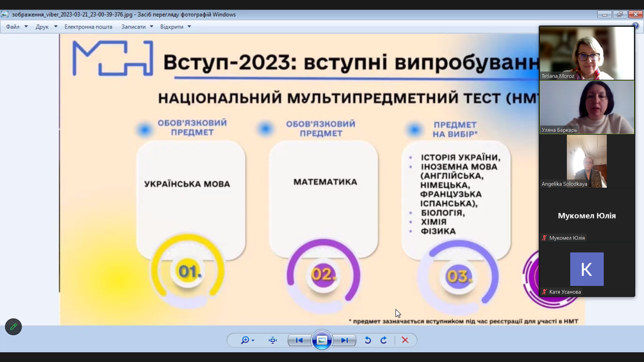The width and height of the screenshot is (644, 362).
Task: Open the Записати menu
Action: point(133,27)
